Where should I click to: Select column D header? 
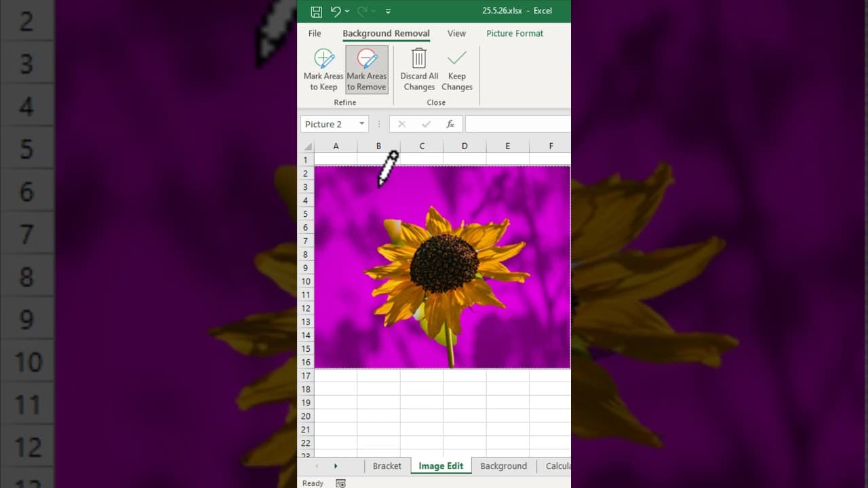click(465, 146)
